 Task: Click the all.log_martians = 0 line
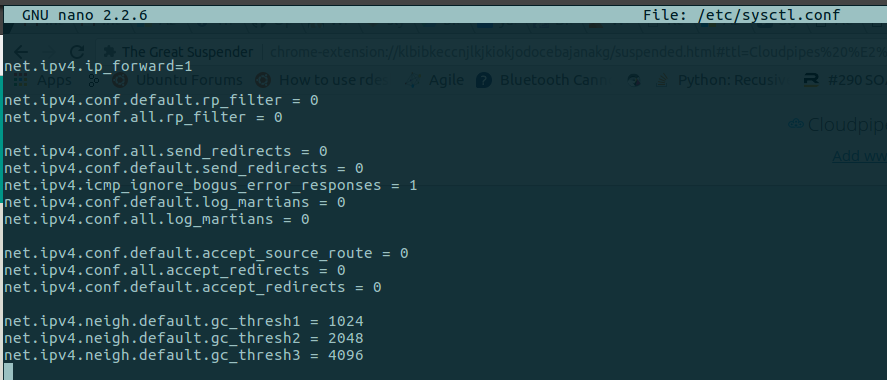157,219
